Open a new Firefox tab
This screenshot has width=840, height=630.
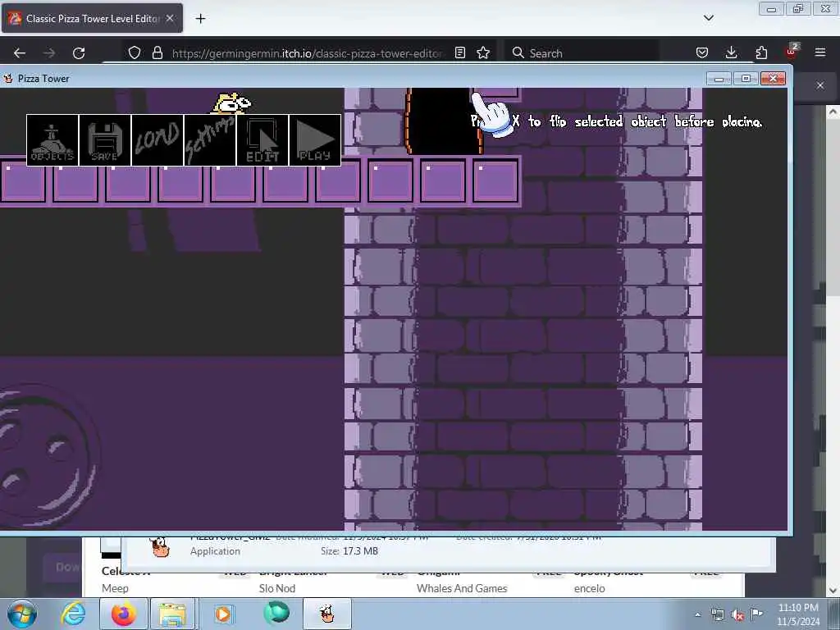coord(200,19)
